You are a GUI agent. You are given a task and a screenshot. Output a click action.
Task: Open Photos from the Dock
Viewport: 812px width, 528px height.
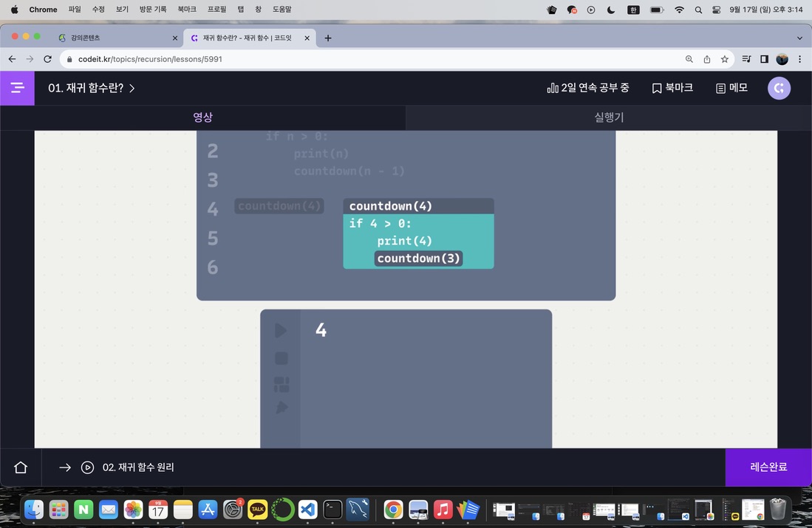pos(133,510)
